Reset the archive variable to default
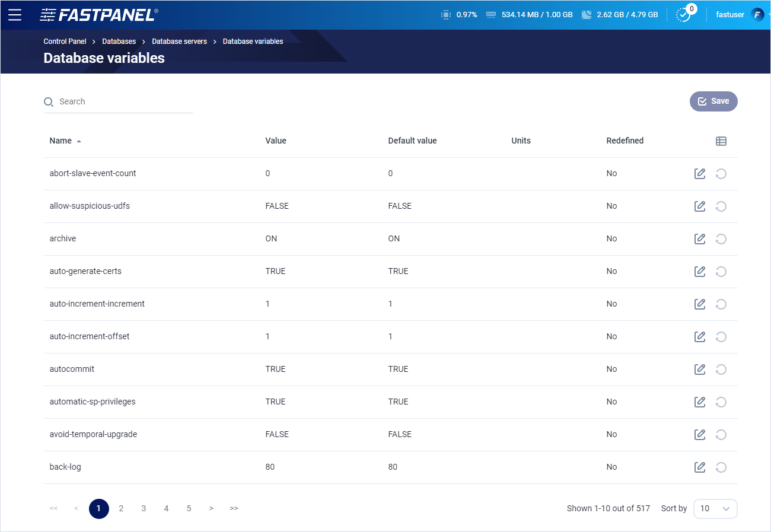771x532 pixels. [x=721, y=239]
